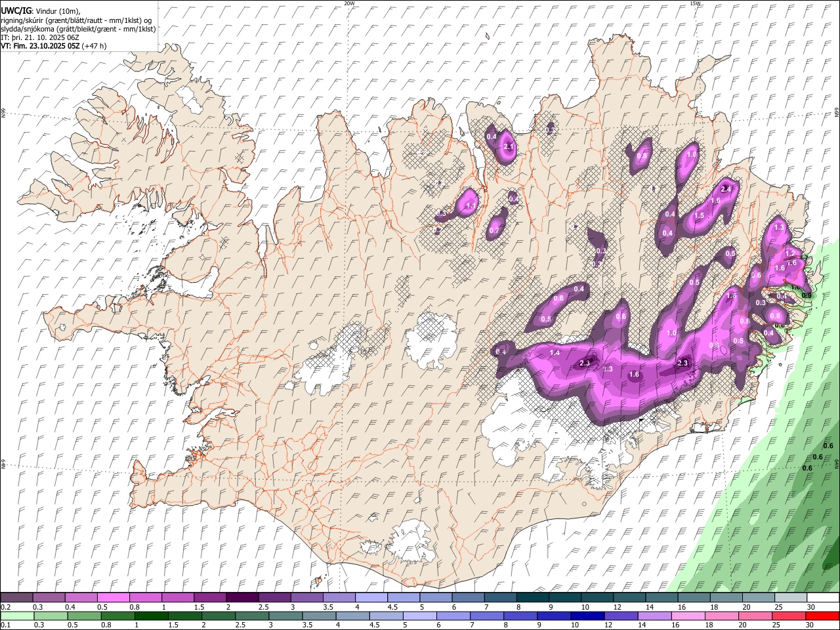Click the '2.1' snowfall value on the map
The image size is (840, 630).
(508, 147)
